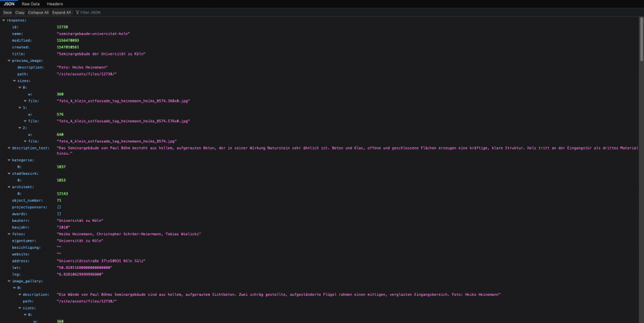Collapse the description_text node
Viewport: 644px width, 323px height.
click(x=9, y=148)
